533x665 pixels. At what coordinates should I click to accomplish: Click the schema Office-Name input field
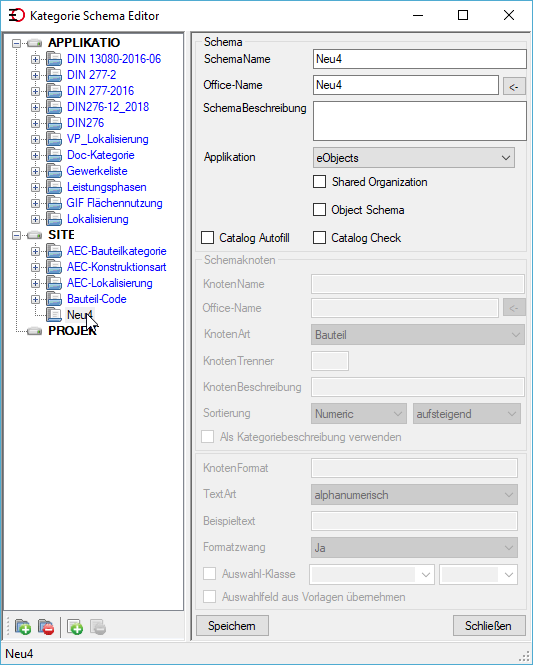click(406, 85)
